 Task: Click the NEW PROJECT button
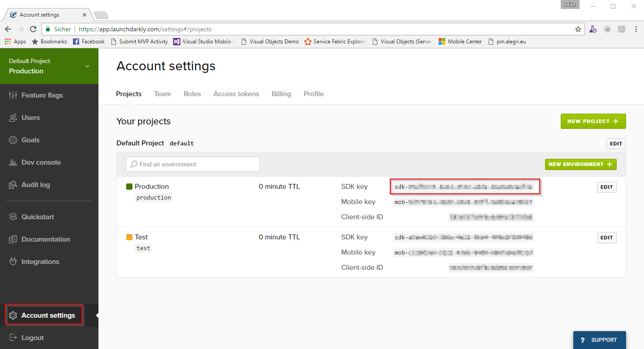click(x=593, y=121)
